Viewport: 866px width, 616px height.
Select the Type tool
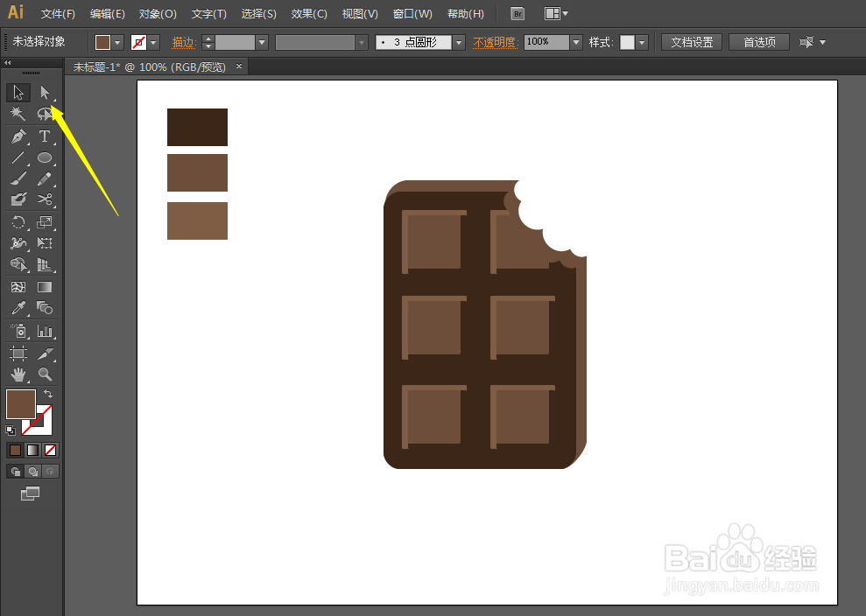click(45, 136)
